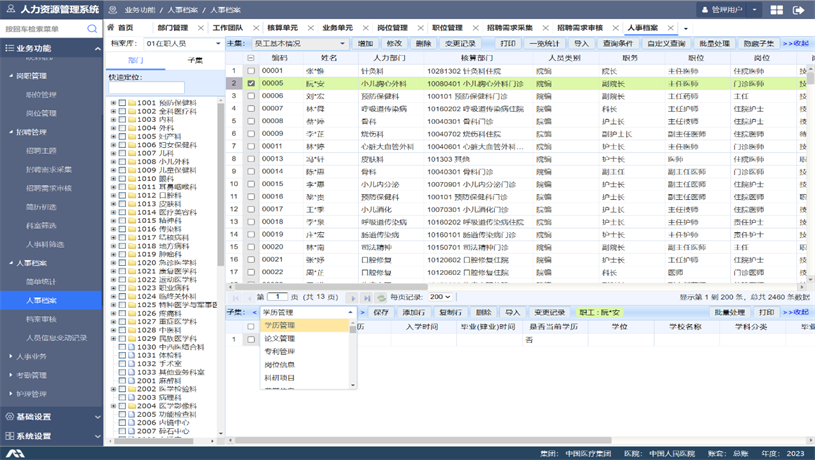
Task: Expand the 2002 医学检验科 tree node
Action: (x=113, y=389)
